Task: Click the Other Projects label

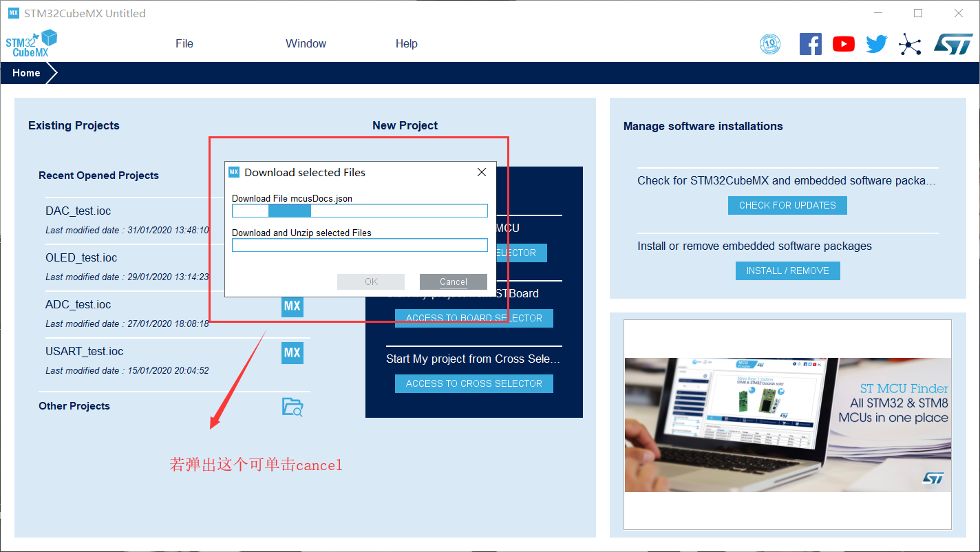Action: coord(74,406)
